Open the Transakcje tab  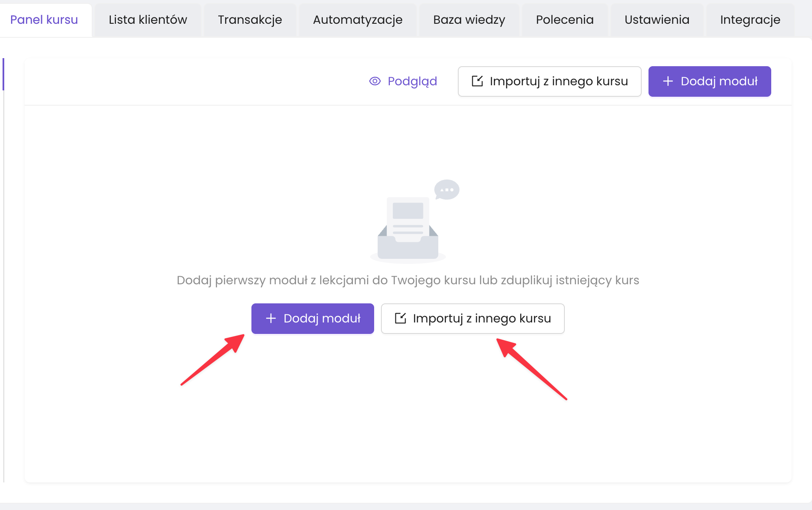(x=250, y=20)
